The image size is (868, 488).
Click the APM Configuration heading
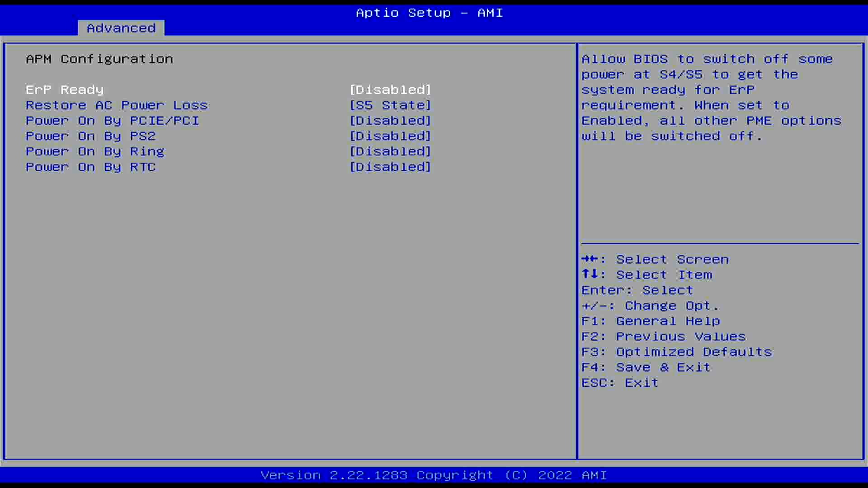point(99,59)
